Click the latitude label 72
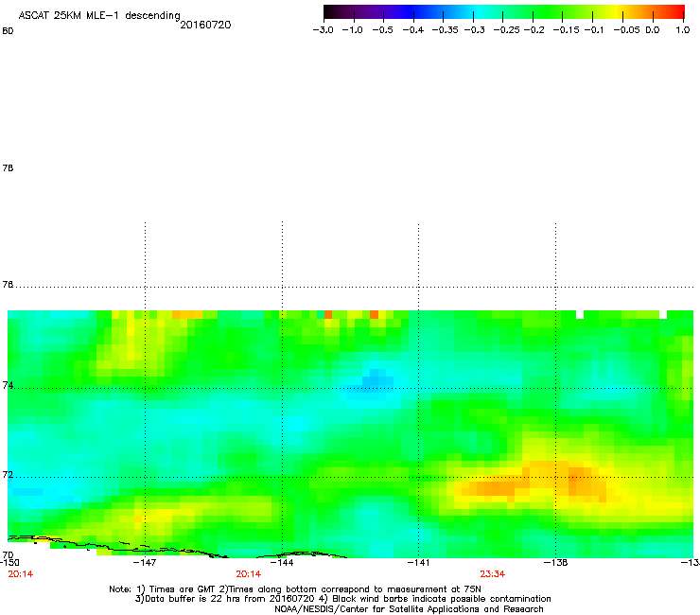700x615 pixels. [8, 474]
